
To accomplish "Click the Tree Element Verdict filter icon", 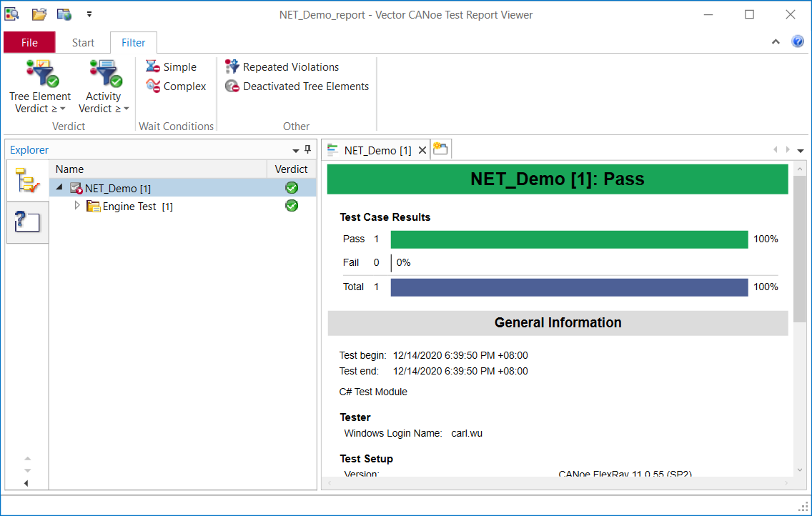I will point(42,73).
